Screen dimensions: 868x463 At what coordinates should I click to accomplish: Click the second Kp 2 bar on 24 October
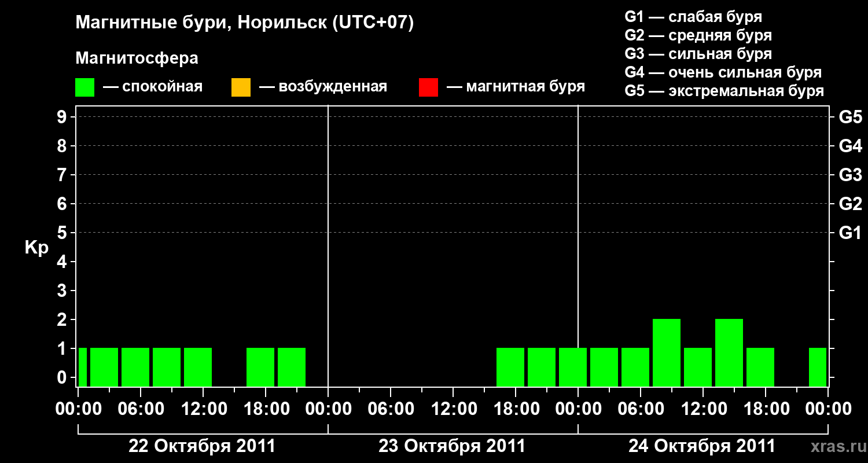729,352
